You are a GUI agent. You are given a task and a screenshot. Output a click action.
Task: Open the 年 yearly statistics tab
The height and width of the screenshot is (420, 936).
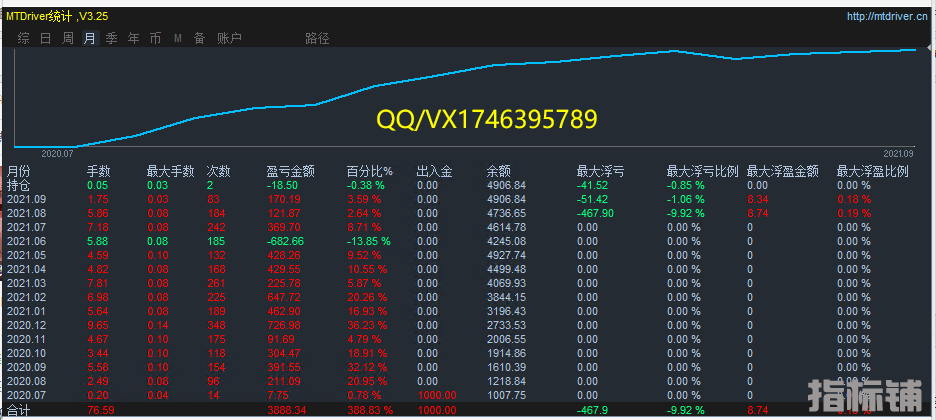coord(133,39)
